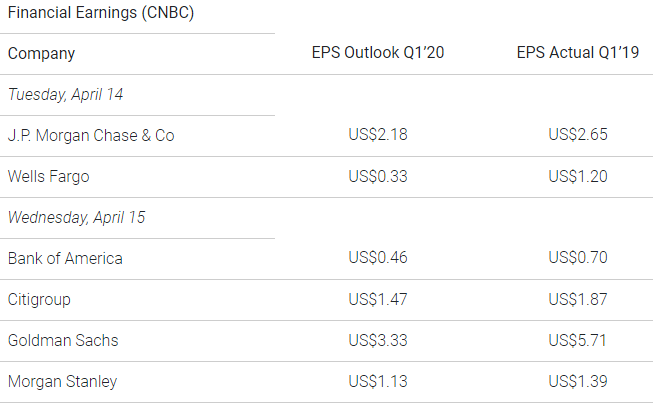Click Citigroup actual EPS US$1.87
Viewport: 653px width, 411px height.
point(578,299)
